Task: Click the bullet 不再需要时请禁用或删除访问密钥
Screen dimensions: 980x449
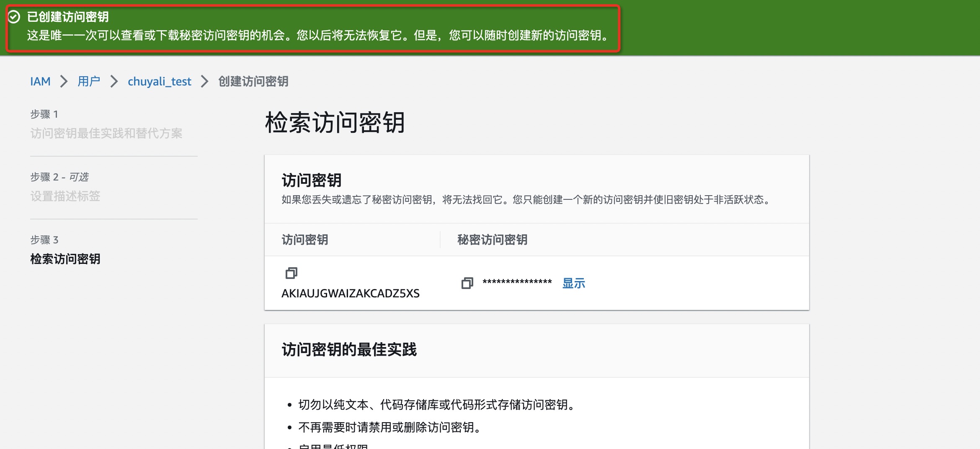Action: coord(391,427)
